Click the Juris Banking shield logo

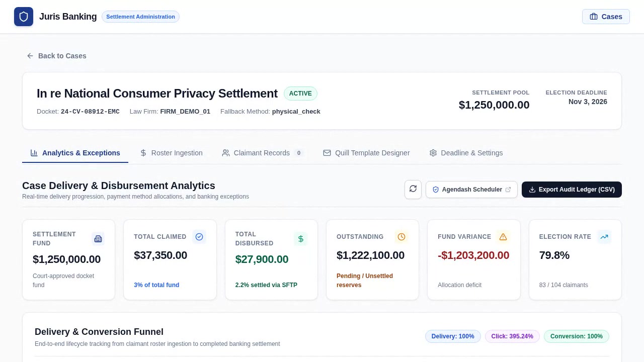click(x=24, y=17)
